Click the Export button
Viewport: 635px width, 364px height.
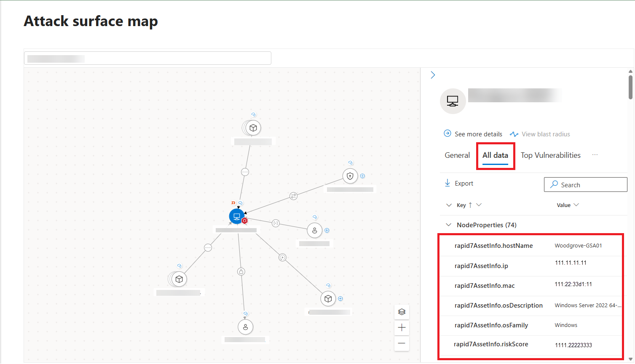pos(459,183)
